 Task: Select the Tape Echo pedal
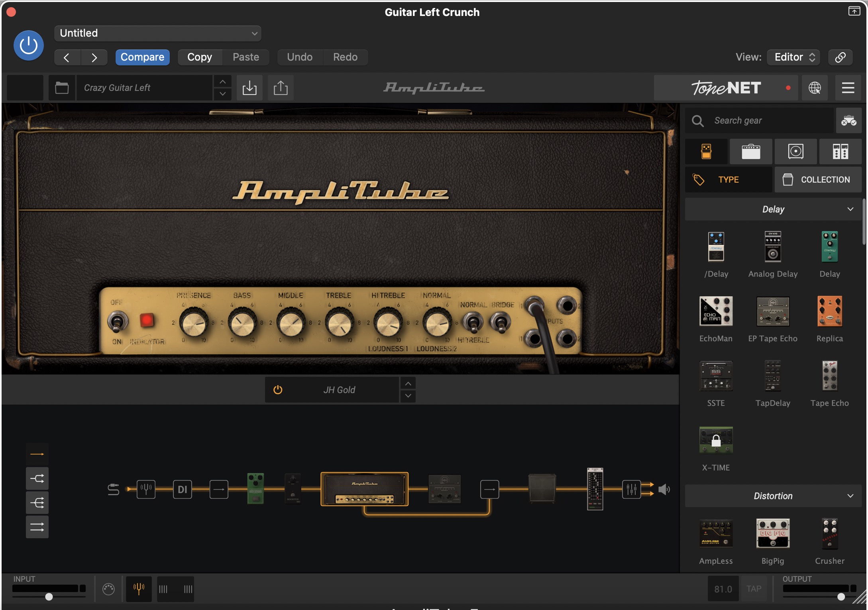pos(830,376)
